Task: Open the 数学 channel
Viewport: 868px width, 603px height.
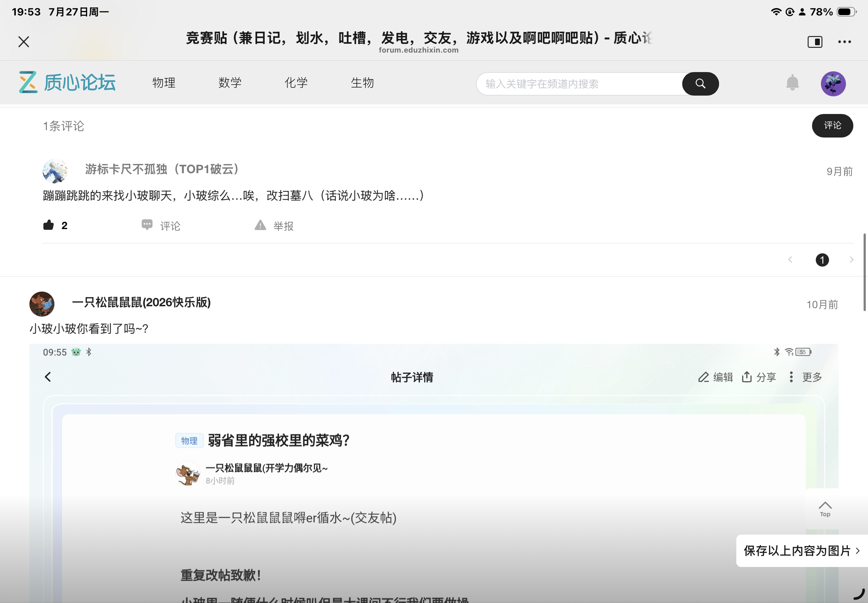Action: click(x=230, y=82)
